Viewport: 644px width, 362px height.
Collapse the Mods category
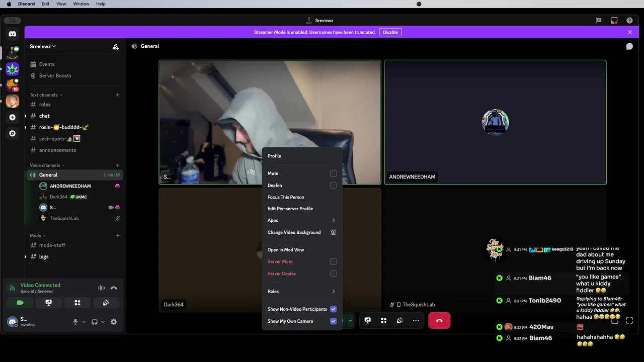[x=38, y=236]
